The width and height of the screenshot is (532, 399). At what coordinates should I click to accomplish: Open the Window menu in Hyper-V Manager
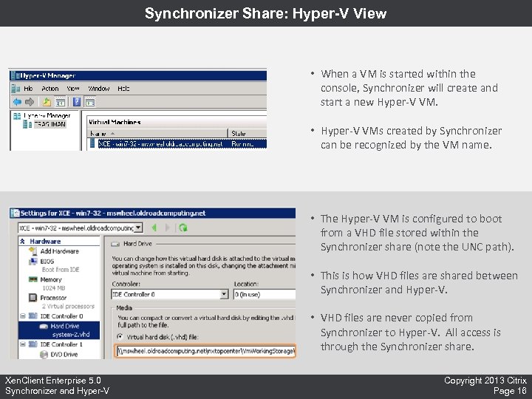tap(98, 89)
